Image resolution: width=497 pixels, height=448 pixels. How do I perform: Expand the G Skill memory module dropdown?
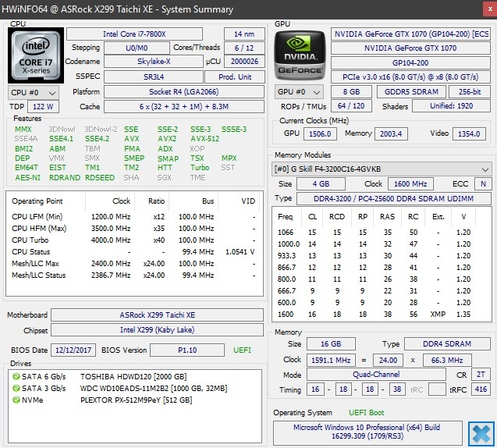[382, 169]
